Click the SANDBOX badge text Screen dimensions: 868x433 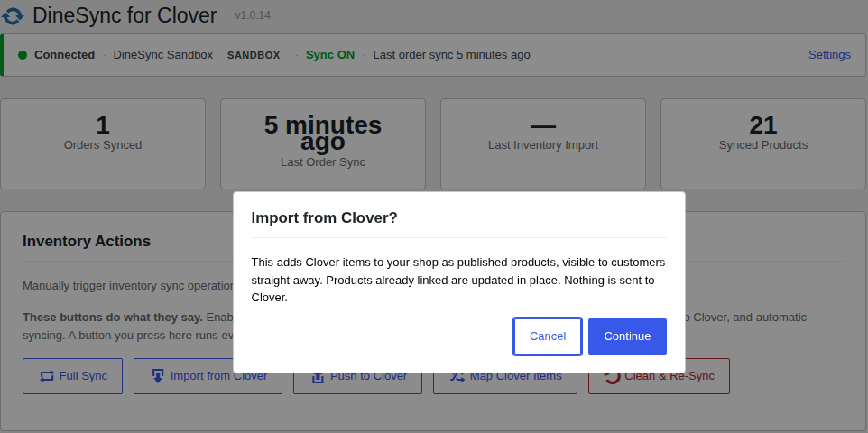254,55
